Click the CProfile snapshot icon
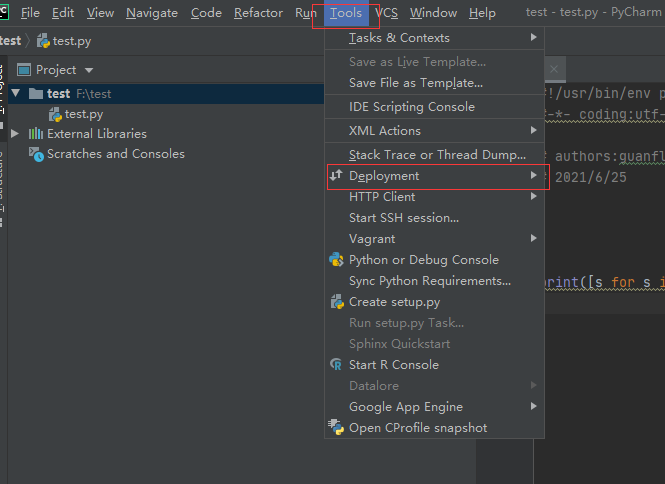Screen dimensions: 665x484 pos(336,427)
